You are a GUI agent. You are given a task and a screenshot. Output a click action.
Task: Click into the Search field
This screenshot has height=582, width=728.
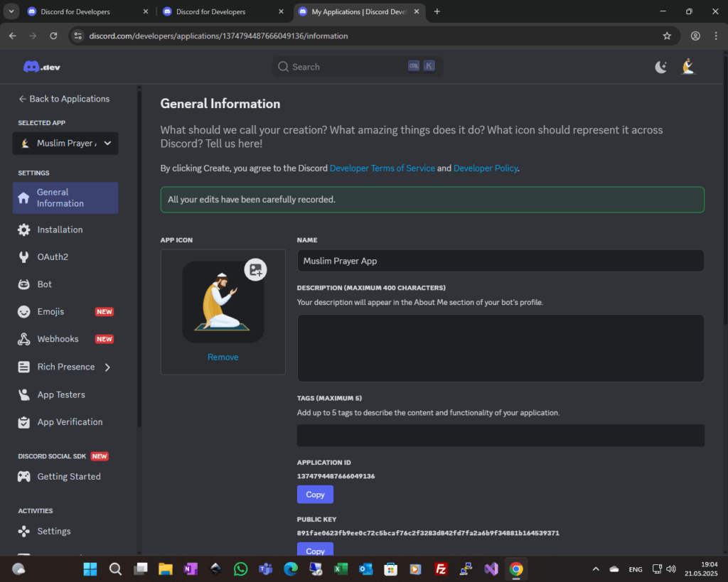357,67
